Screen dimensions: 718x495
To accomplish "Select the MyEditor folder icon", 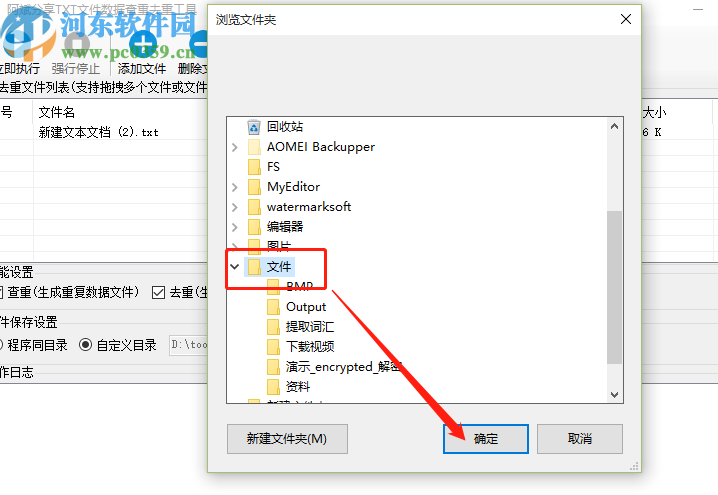I will click(x=254, y=187).
